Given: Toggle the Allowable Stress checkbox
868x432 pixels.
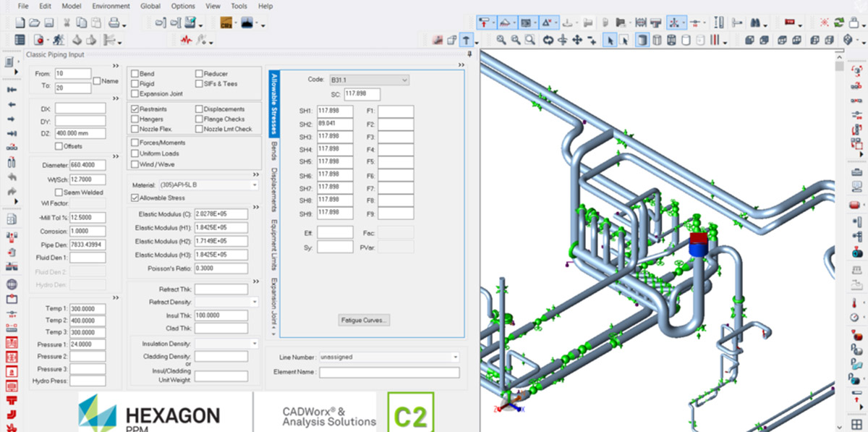Looking at the screenshot, I should [x=135, y=198].
